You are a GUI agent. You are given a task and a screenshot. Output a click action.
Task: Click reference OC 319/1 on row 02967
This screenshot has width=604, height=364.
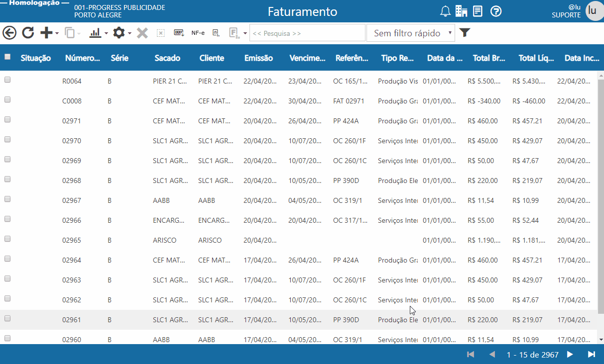tap(348, 200)
